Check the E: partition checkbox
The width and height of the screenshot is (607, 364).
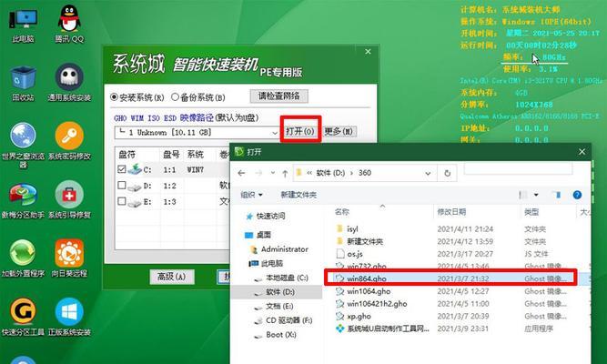[x=122, y=201]
